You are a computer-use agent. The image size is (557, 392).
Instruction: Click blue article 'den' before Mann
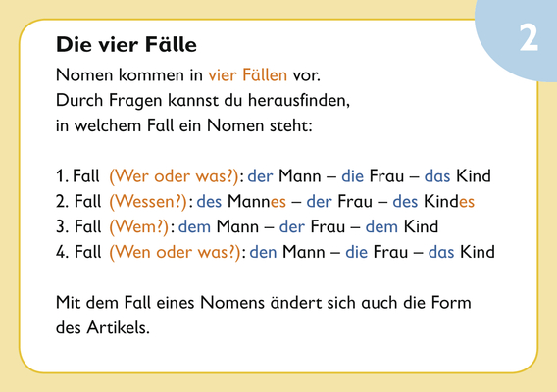[263, 252]
